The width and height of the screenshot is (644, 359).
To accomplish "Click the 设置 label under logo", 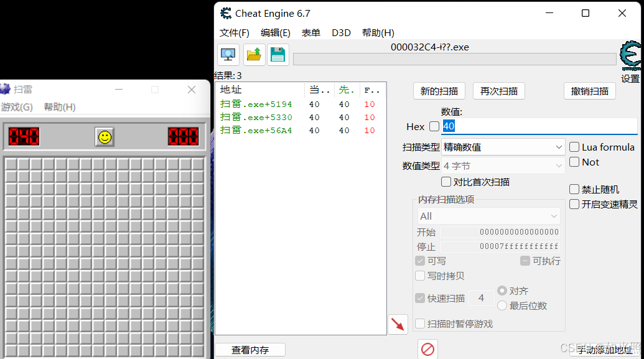I will (x=630, y=78).
